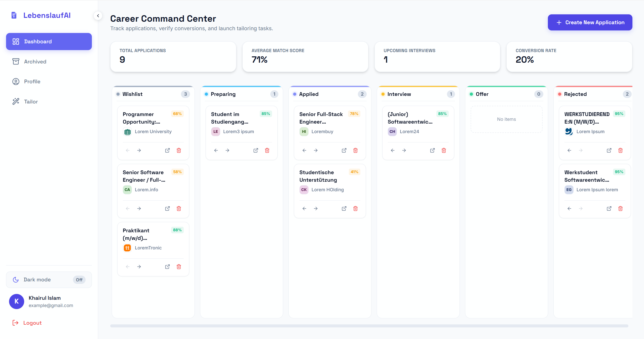
Task: Open Junior Softwareentwickler external link
Action: pyautogui.click(x=432, y=150)
